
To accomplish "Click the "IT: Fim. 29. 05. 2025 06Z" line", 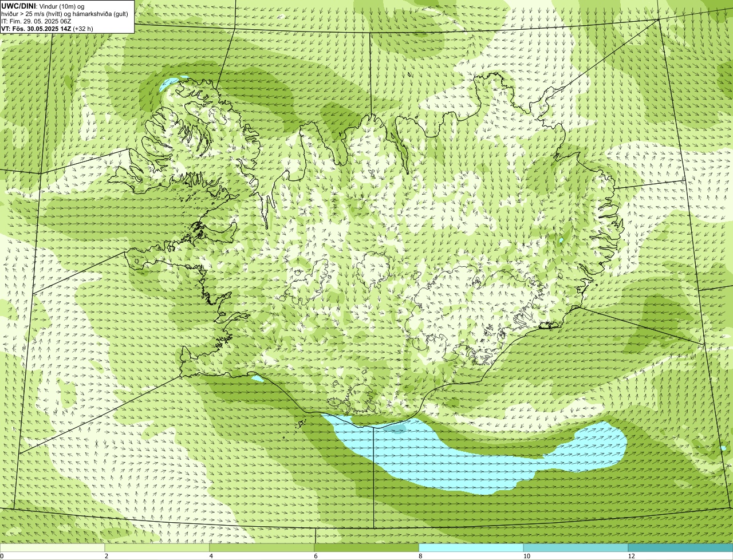I will click(36, 21).
